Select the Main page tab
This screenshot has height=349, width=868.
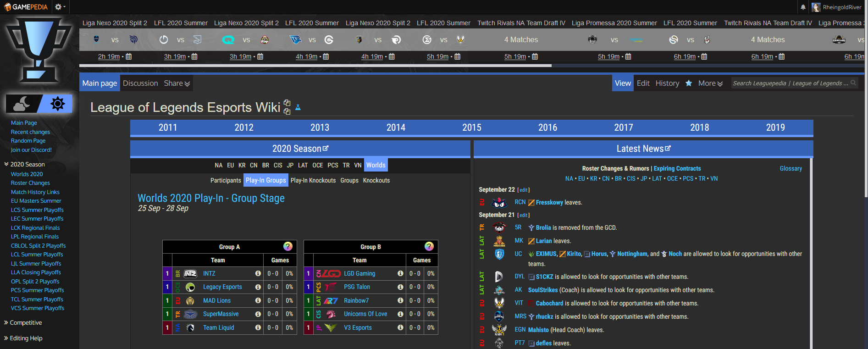click(x=100, y=83)
